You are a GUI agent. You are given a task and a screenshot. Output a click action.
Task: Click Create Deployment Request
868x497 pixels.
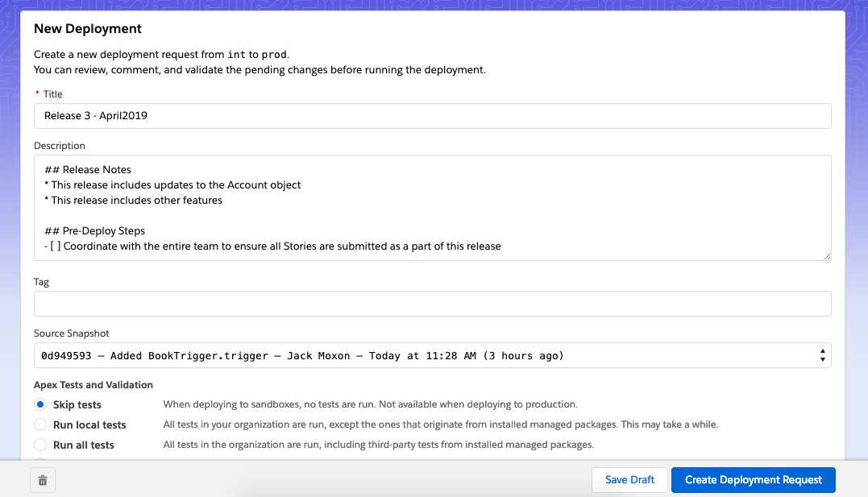(753, 479)
